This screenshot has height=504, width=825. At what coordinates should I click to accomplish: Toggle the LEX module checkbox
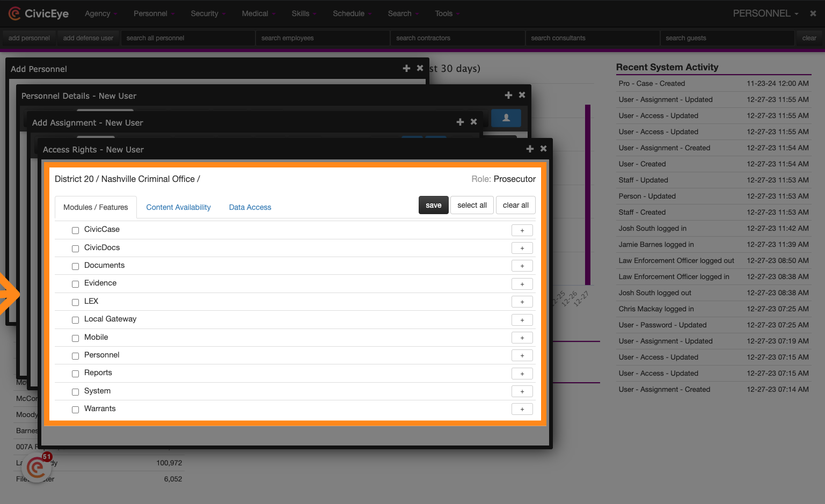pyautogui.click(x=75, y=302)
